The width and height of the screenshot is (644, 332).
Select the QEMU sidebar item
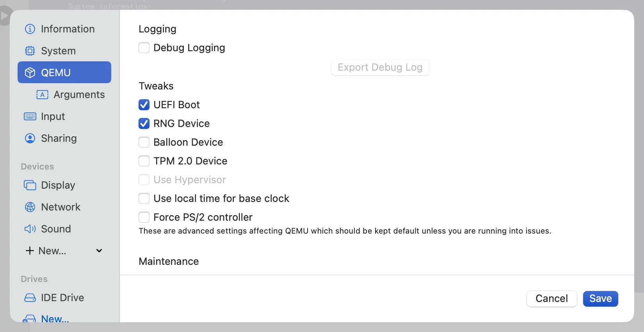tap(64, 72)
